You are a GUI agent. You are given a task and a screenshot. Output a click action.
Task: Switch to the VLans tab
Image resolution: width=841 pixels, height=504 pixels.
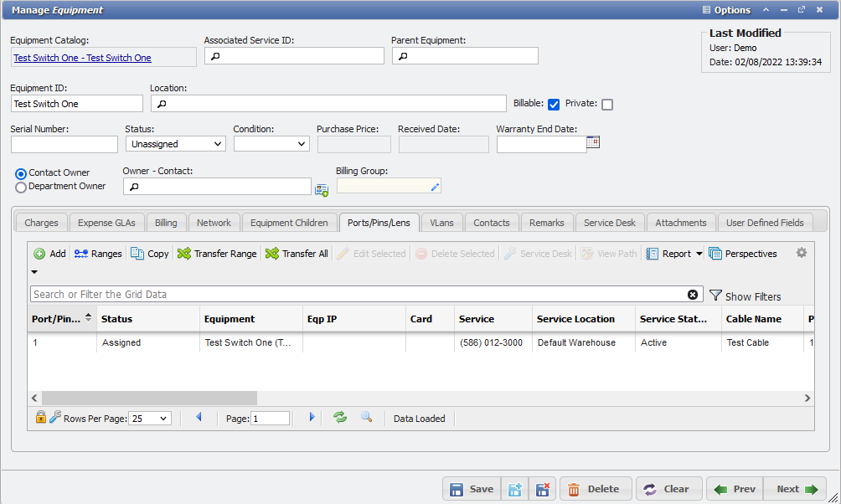pyautogui.click(x=441, y=223)
